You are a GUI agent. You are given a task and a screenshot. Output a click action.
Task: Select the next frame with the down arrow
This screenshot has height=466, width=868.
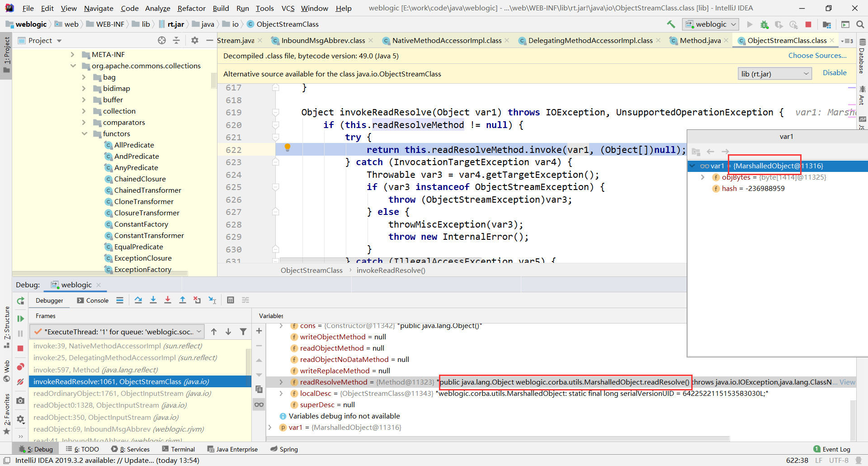coord(228,332)
